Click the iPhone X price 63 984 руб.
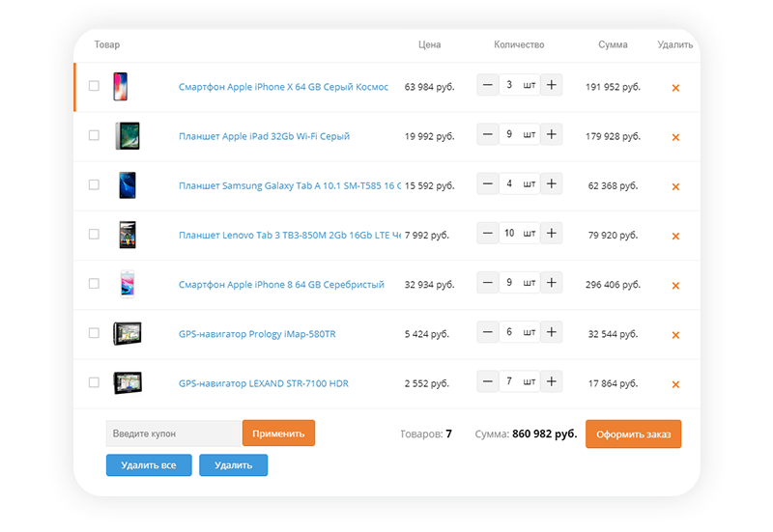The height and width of the screenshot is (532, 773). (x=429, y=87)
